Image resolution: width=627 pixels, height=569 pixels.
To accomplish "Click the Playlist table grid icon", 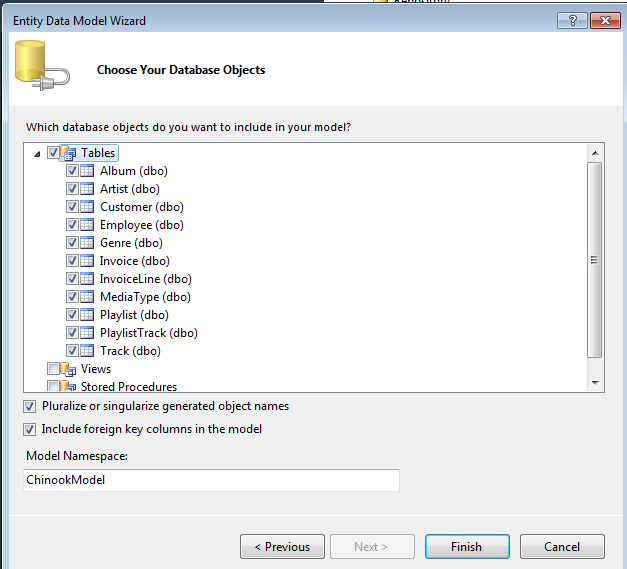I will tap(87, 315).
